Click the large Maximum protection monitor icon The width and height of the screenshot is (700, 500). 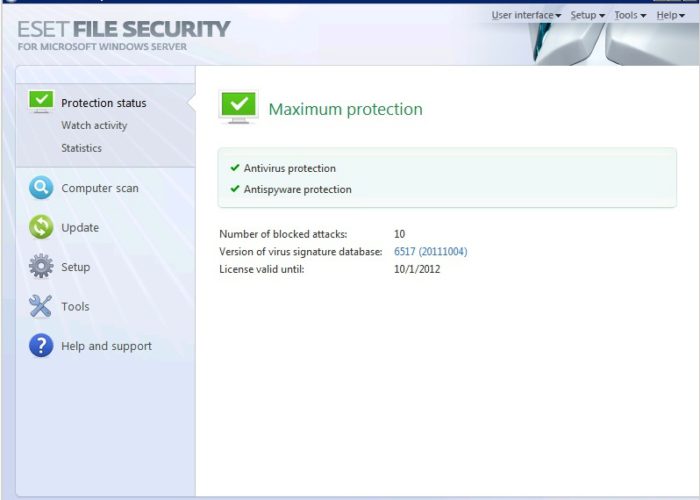click(238, 107)
